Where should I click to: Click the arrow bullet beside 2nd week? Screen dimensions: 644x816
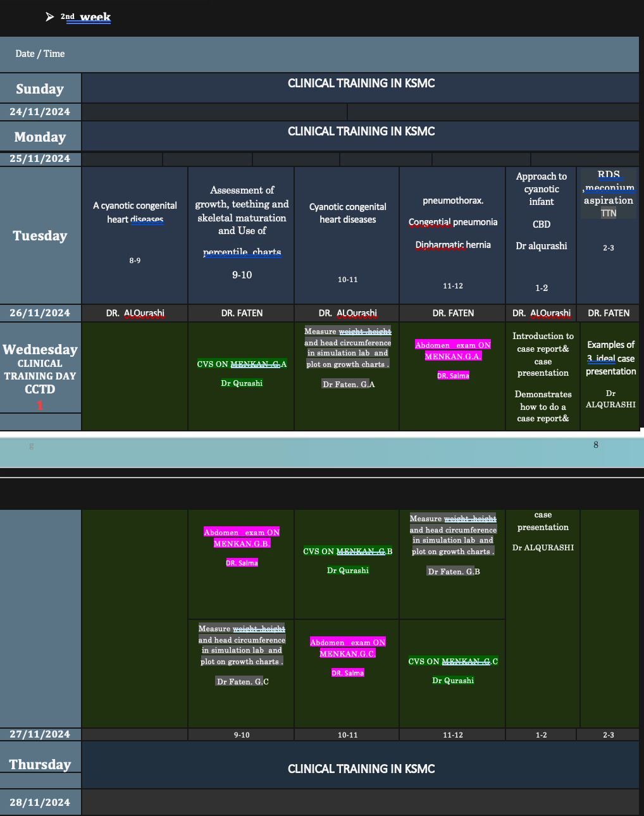(50, 17)
